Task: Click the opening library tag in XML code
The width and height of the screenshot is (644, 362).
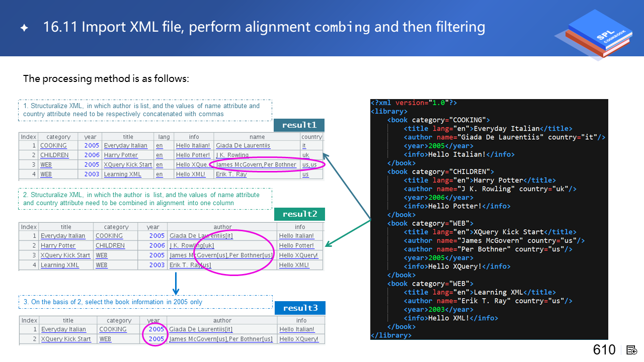Action: (x=389, y=111)
